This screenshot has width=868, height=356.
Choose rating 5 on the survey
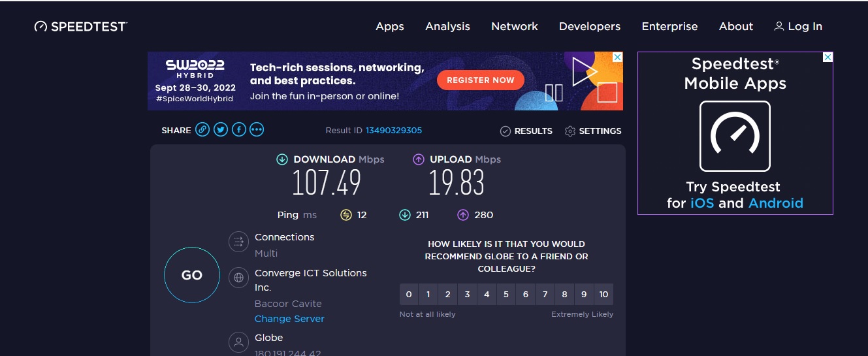[506, 295]
